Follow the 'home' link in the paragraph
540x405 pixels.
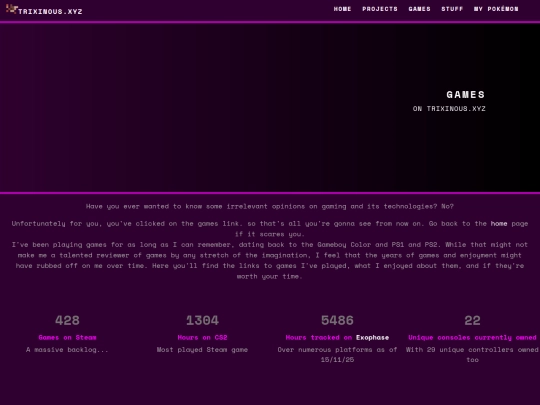pos(499,224)
